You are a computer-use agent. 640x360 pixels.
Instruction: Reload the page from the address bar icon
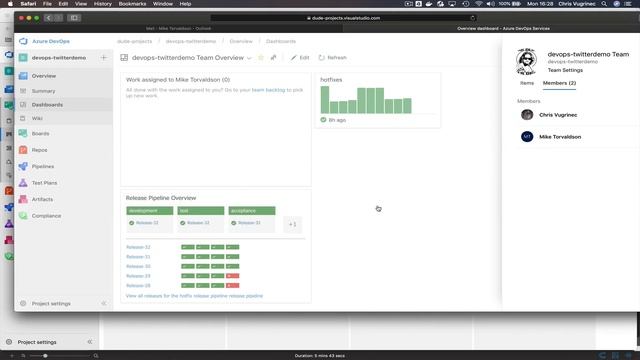tap(473, 18)
